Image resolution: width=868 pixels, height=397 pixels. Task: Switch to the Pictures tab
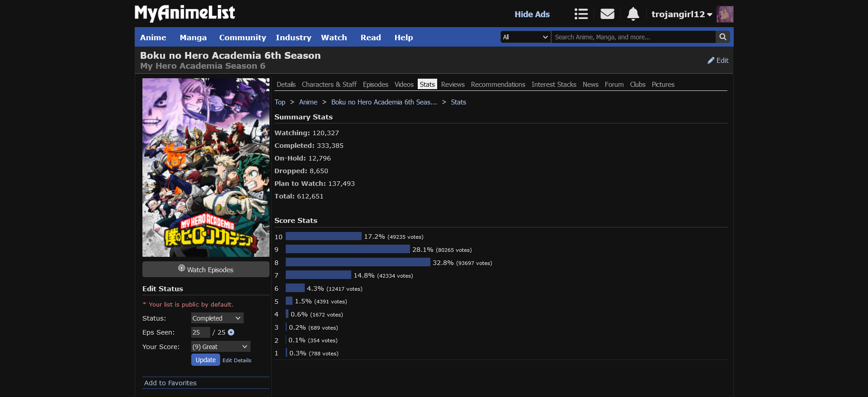pos(663,85)
